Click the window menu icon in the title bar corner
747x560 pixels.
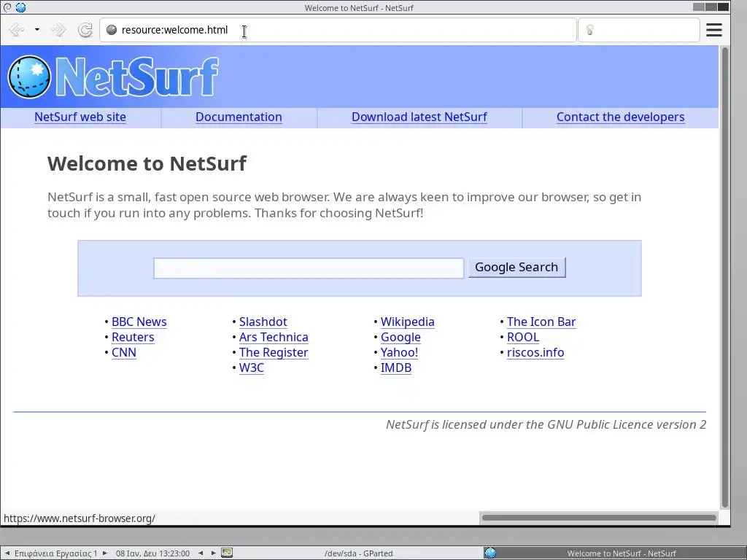(7, 7)
